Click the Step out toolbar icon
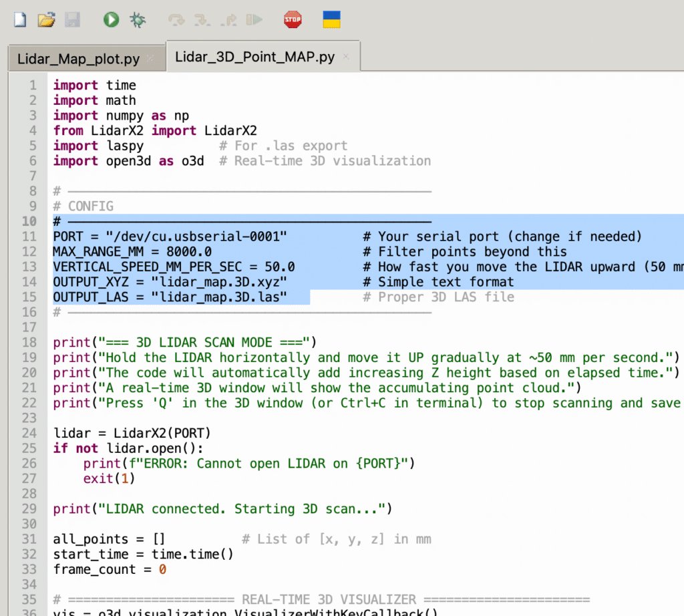Image resolution: width=684 pixels, height=616 pixels. [228, 19]
